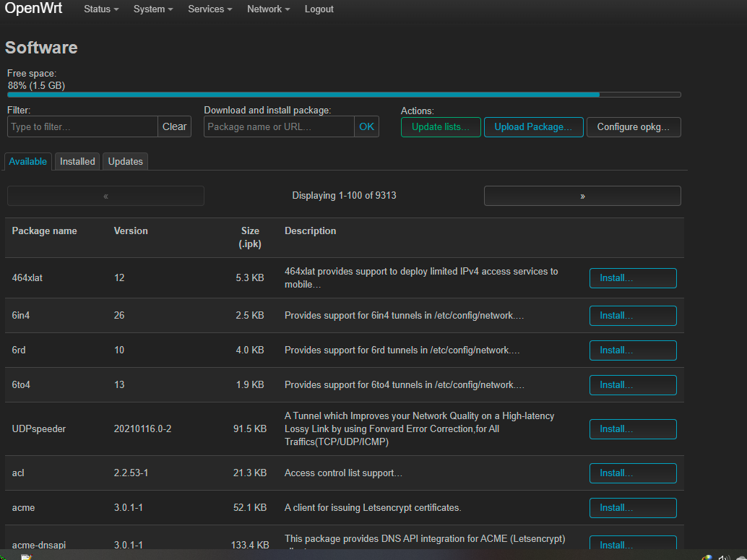Go to next page of packages
This screenshot has width=747, height=560.
click(x=582, y=196)
